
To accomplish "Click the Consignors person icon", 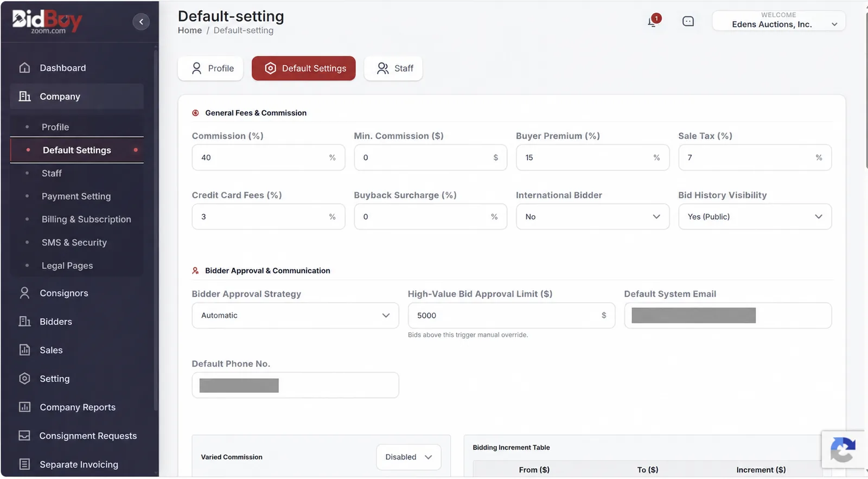I will pyautogui.click(x=24, y=293).
